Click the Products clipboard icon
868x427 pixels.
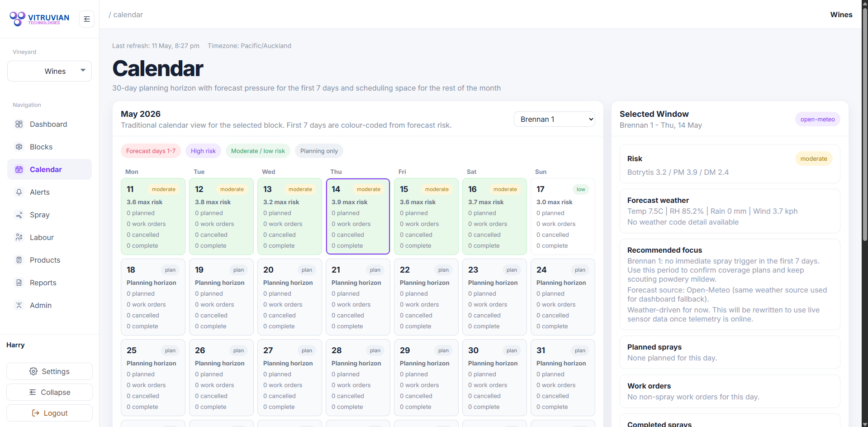click(x=19, y=260)
